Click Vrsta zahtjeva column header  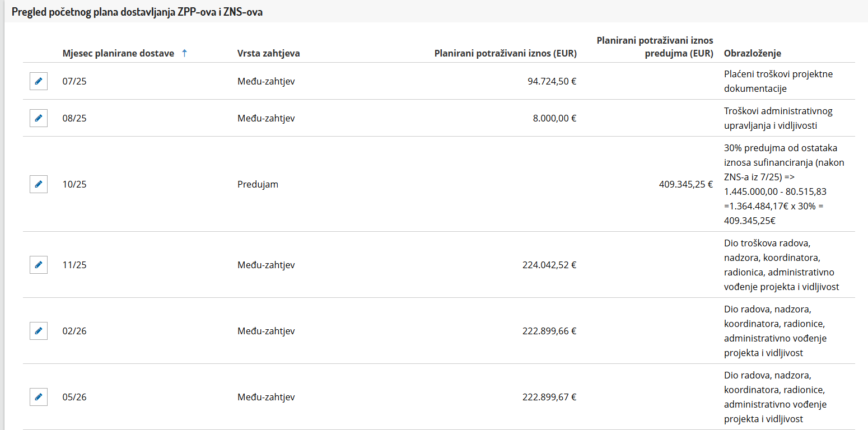pyautogui.click(x=268, y=53)
